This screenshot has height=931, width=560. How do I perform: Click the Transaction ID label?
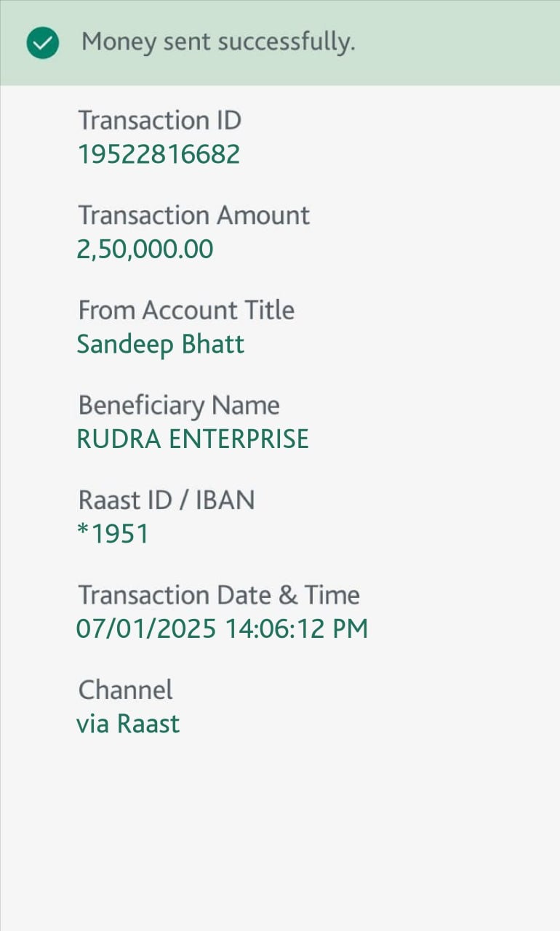159,120
